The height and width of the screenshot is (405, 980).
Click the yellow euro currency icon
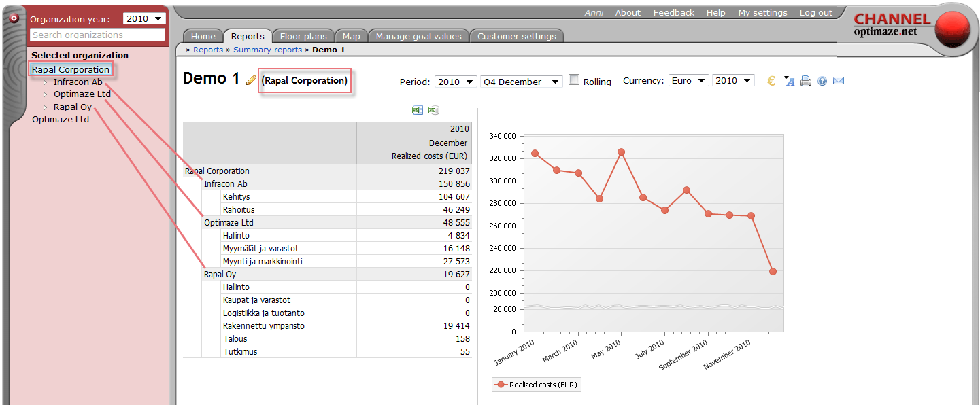coord(771,81)
